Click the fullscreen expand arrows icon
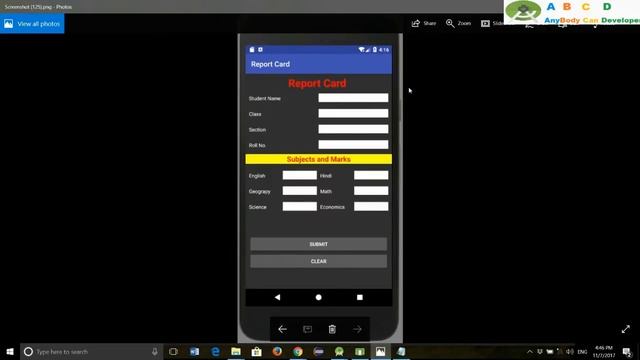The image size is (640, 360). click(626, 329)
